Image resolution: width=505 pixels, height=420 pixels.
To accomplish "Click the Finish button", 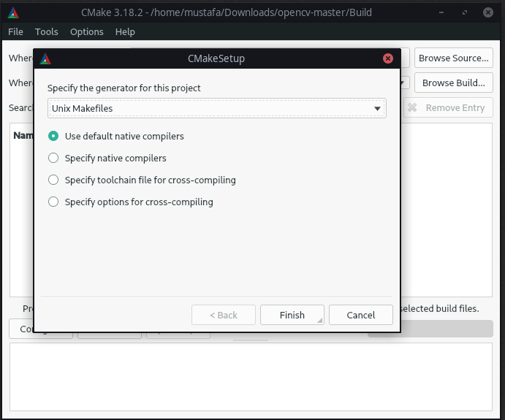I will 292,315.
